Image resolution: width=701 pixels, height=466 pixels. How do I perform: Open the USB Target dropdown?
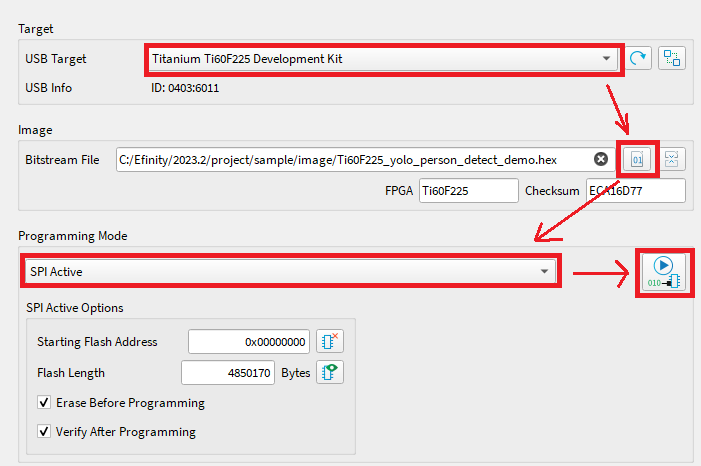[384, 59]
